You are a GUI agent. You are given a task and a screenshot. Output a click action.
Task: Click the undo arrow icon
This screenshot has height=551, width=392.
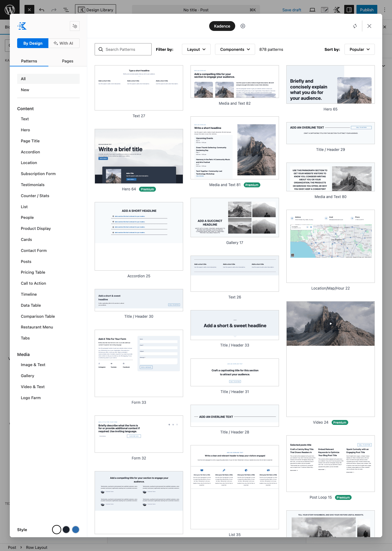pos(42,10)
